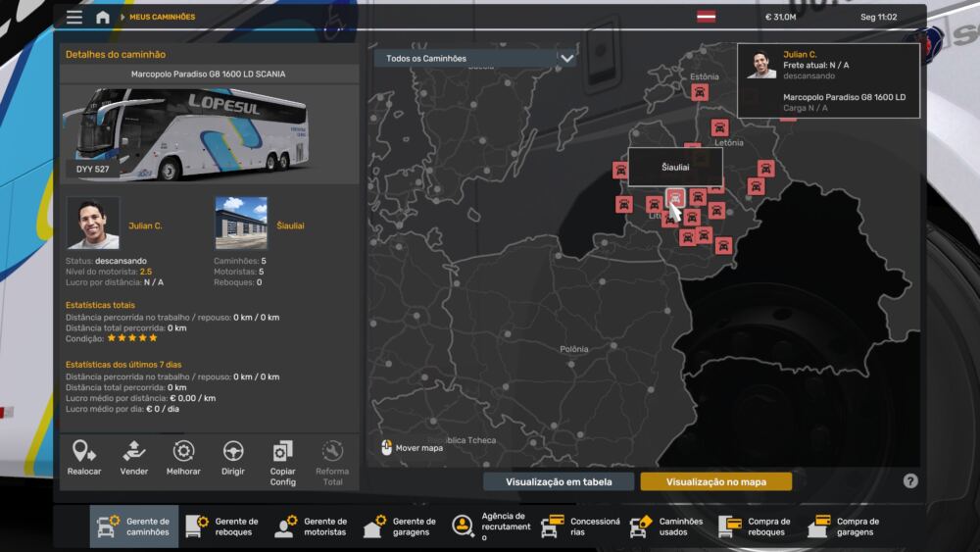Select Visualização no mapa view

[x=715, y=481]
